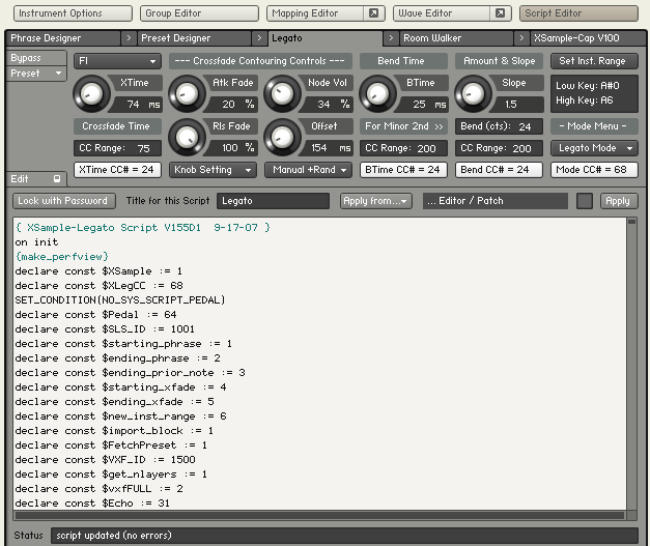The image size is (650, 546).
Task: Select the Legato script tab
Action: [325, 38]
